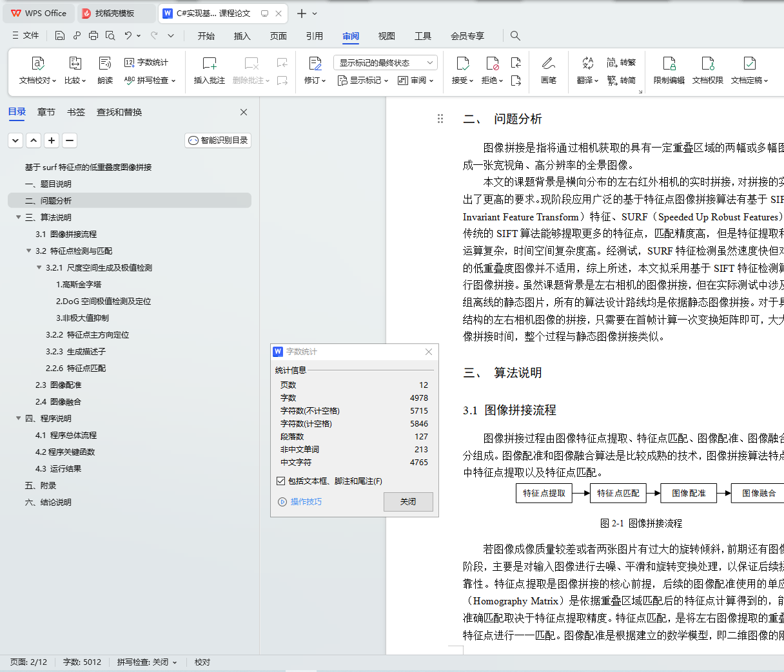Select the 书签 navigation pane tab
This screenshot has width=784, height=672.
[76, 112]
